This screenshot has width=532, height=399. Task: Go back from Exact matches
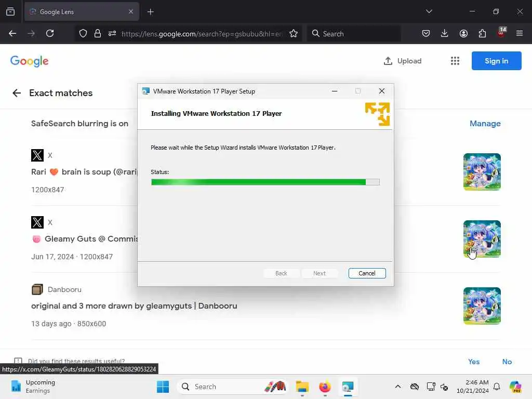point(17,93)
